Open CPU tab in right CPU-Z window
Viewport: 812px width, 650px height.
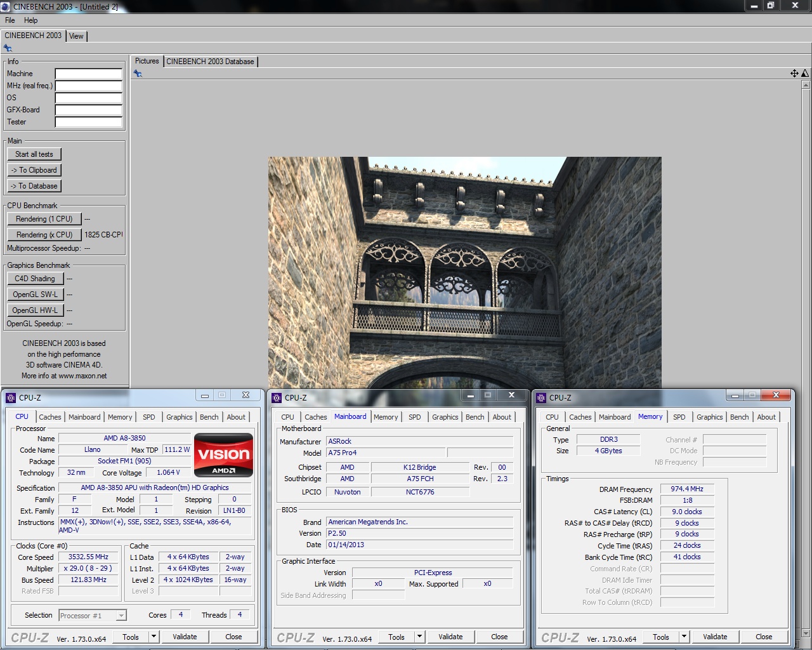click(x=552, y=417)
